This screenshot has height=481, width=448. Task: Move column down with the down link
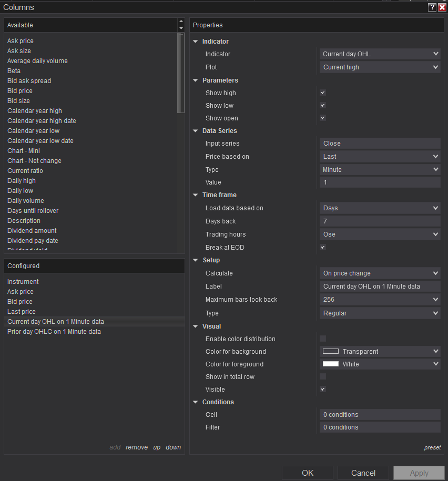click(x=173, y=447)
